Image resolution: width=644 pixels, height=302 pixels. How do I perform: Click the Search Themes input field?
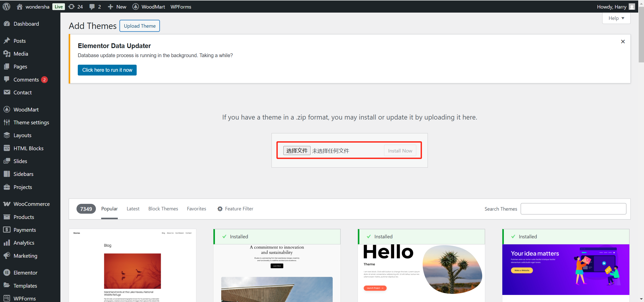pos(573,209)
